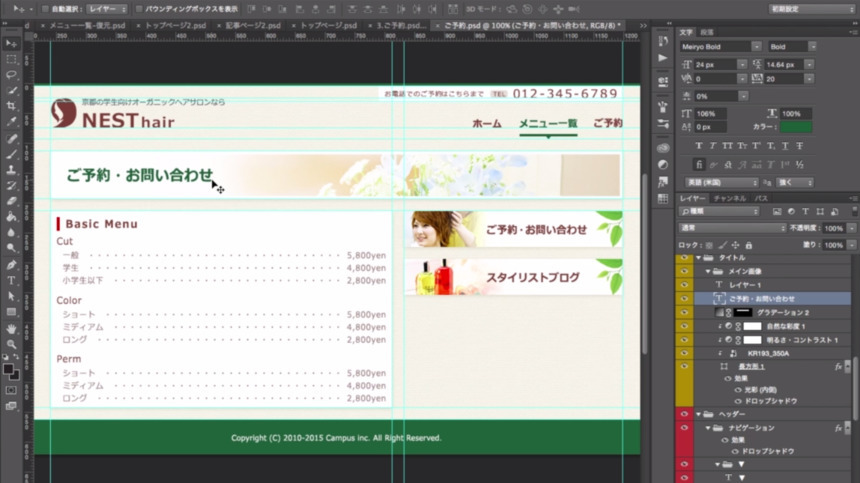Open the Creative Cloud Libraries panel icon
The width and height of the screenshot is (860, 483).
[663, 148]
